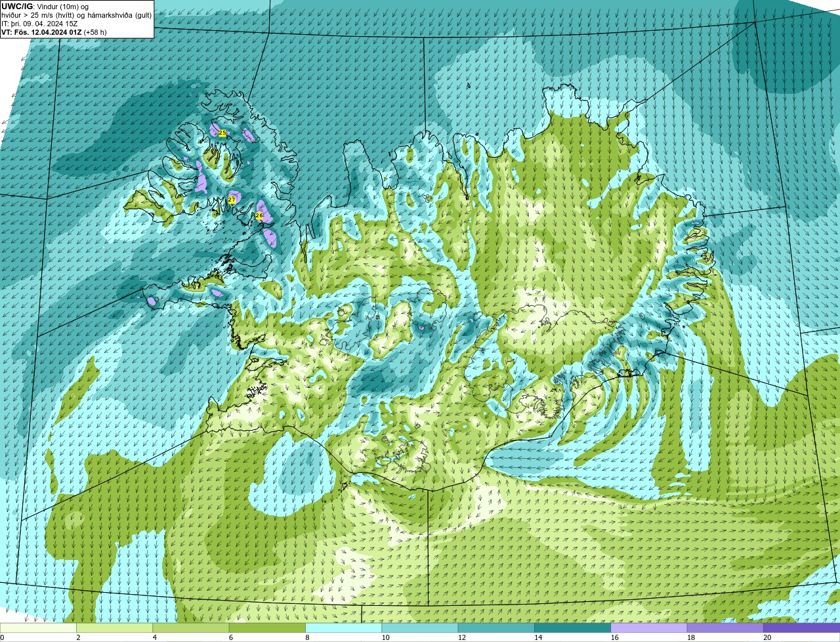Image resolution: width=840 pixels, height=642 pixels.
Task: Pick the above-20 m/s dark violet swatch
Action: click(802, 628)
